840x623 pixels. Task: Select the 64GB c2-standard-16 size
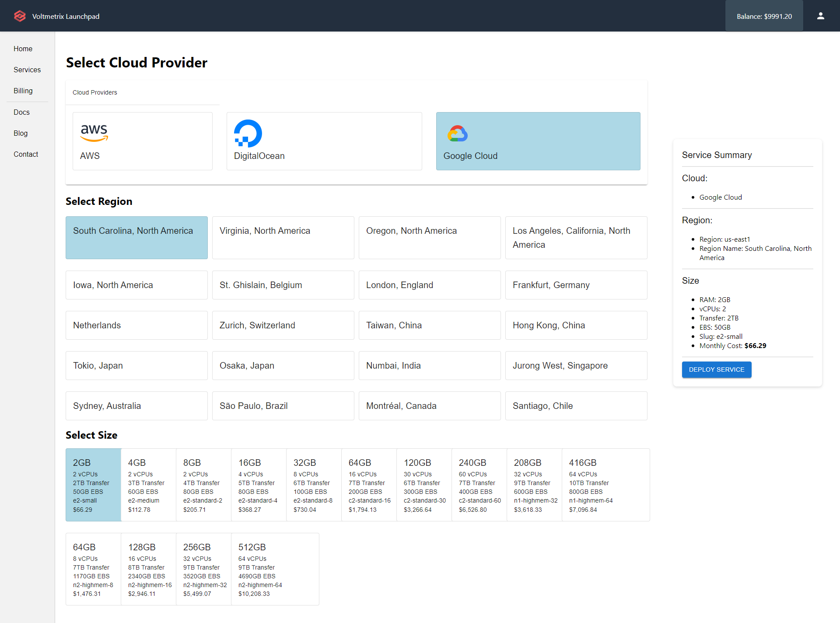pyautogui.click(x=369, y=485)
